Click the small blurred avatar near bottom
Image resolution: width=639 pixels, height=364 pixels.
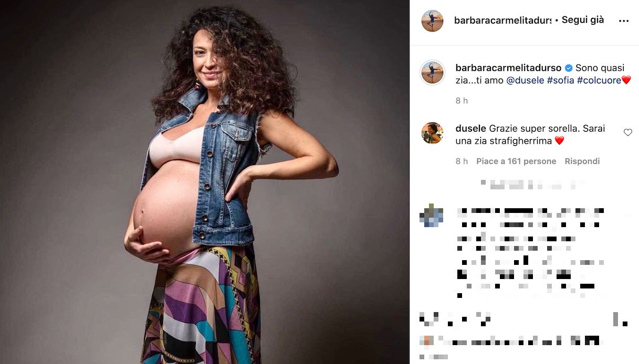point(427,340)
